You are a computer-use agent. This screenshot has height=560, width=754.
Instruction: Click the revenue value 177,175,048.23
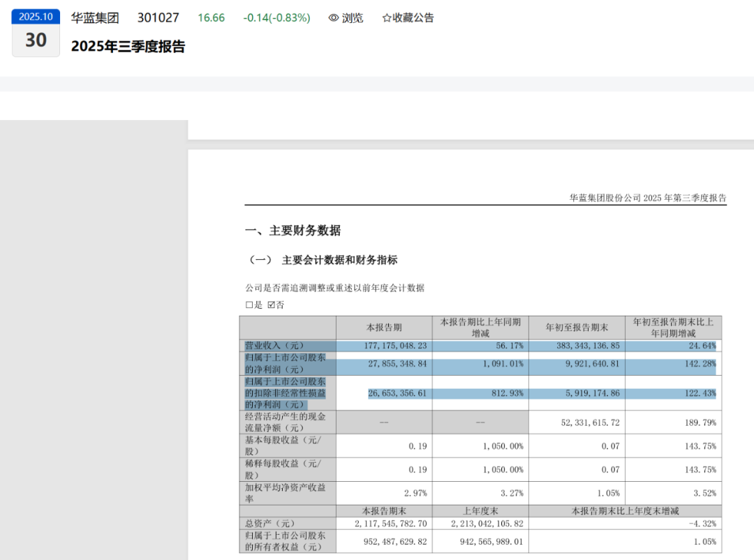(395, 345)
